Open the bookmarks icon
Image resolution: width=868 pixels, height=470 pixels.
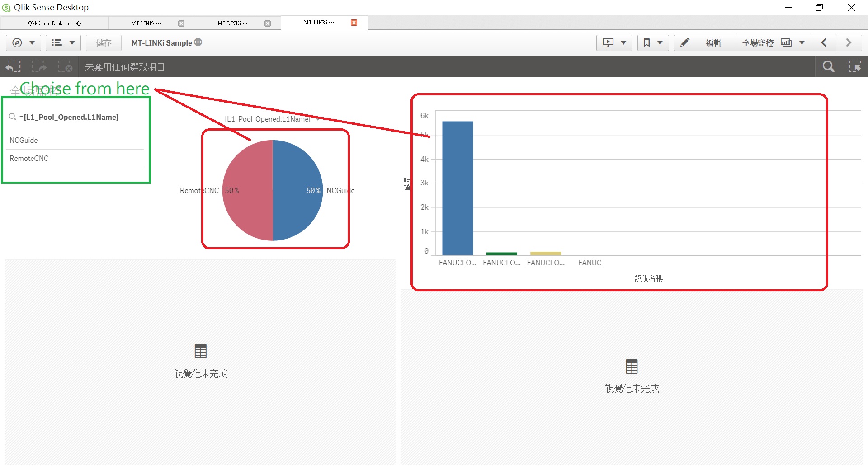click(646, 42)
